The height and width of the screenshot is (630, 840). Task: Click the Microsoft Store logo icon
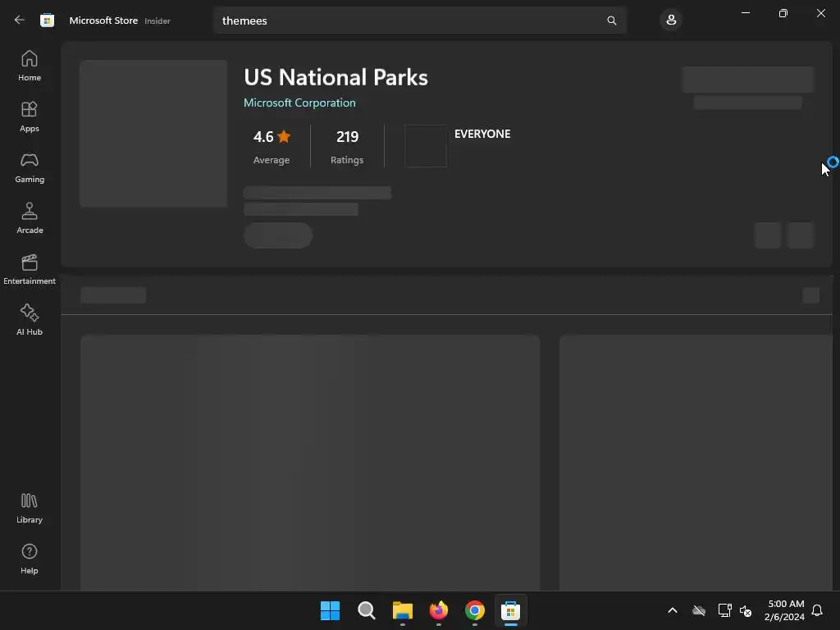click(47, 21)
